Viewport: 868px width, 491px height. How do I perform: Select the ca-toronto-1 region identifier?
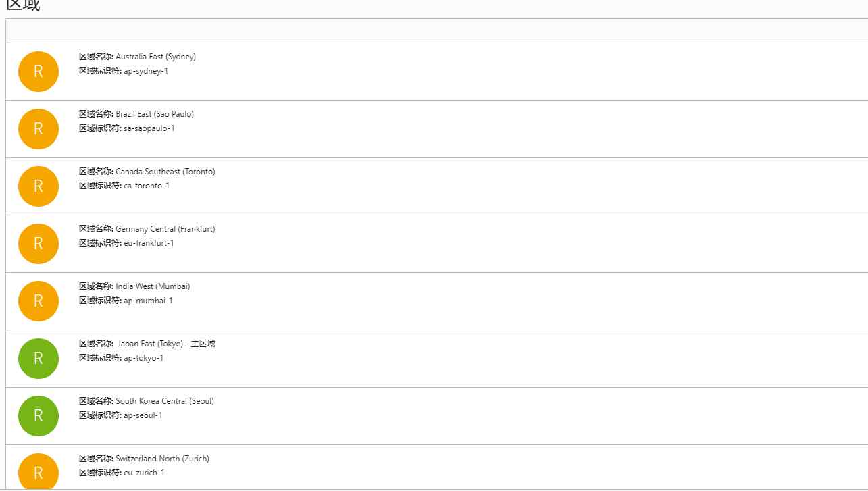click(147, 186)
